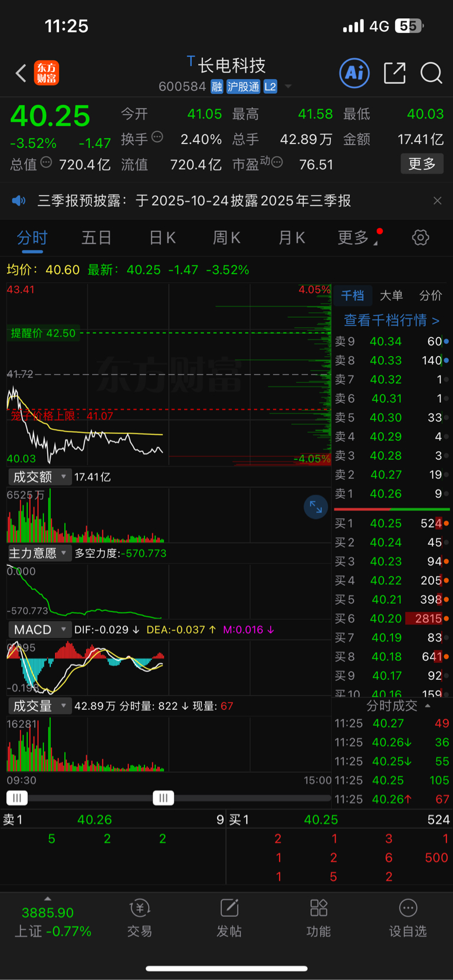The width and height of the screenshot is (453, 980).
Task: Tap the 融 margin badge
Action: [217, 87]
